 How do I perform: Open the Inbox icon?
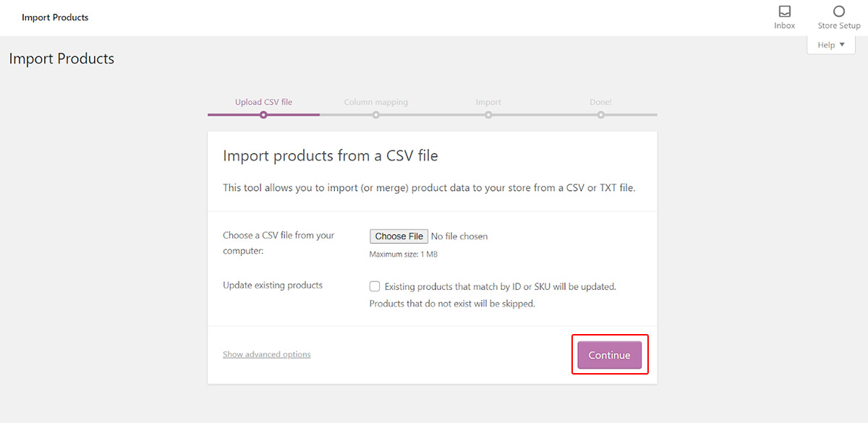pyautogui.click(x=784, y=12)
